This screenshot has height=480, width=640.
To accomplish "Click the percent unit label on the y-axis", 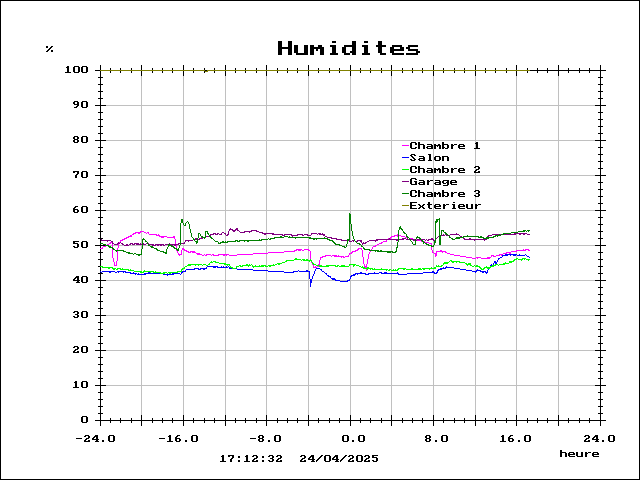I will point(50,49).
